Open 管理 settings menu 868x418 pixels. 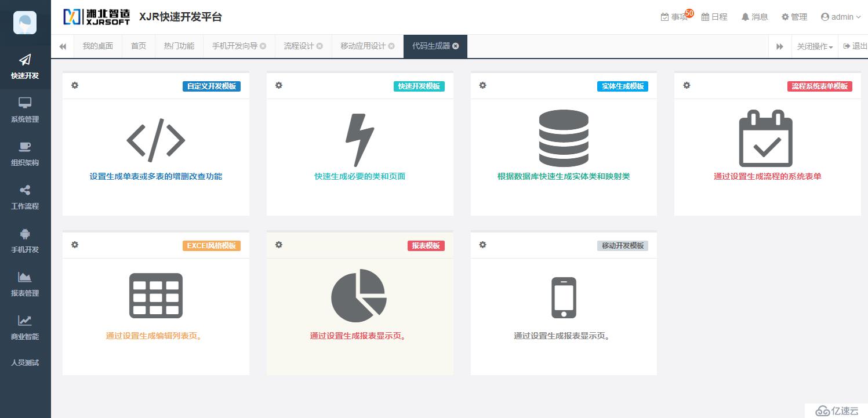pyautogui.click(x=794, y=17)
